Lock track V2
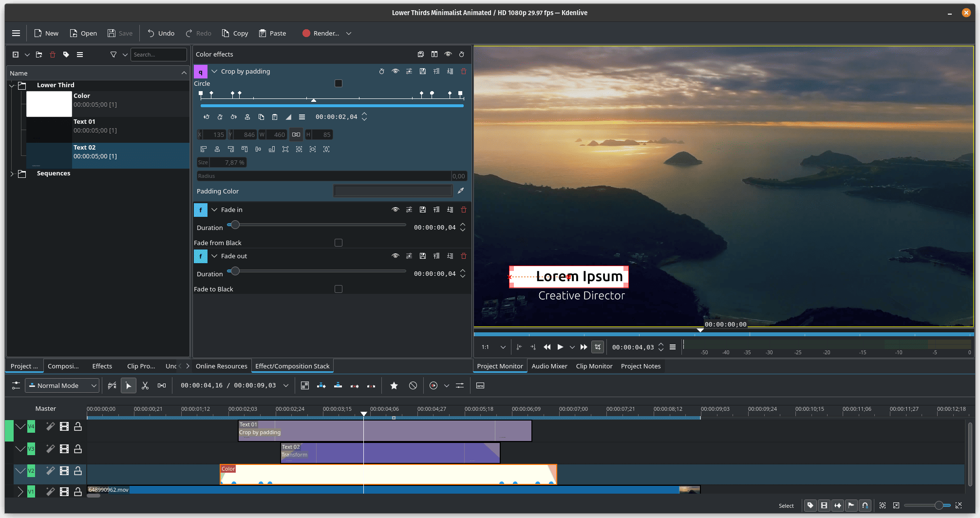This screenshot has height=518, width=980. point(78,471)
